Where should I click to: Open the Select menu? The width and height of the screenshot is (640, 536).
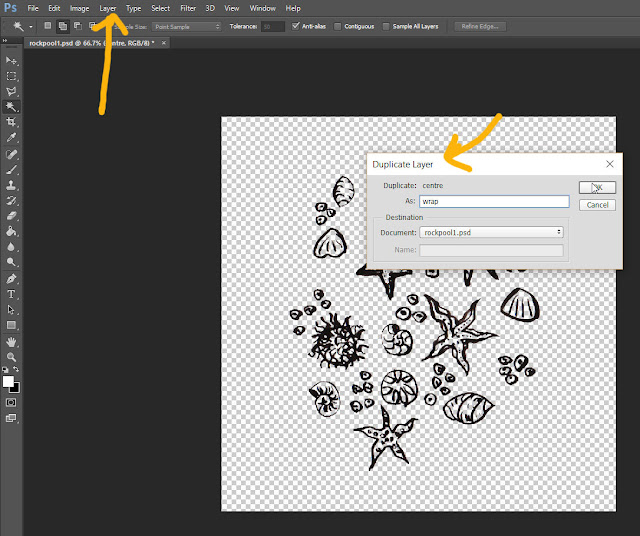[160, 8]
